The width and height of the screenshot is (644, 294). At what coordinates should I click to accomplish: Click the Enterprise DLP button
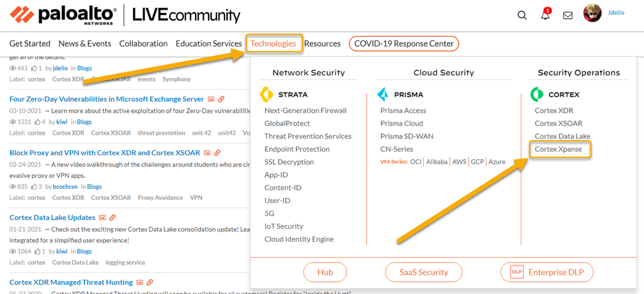(x=547, y=272)
